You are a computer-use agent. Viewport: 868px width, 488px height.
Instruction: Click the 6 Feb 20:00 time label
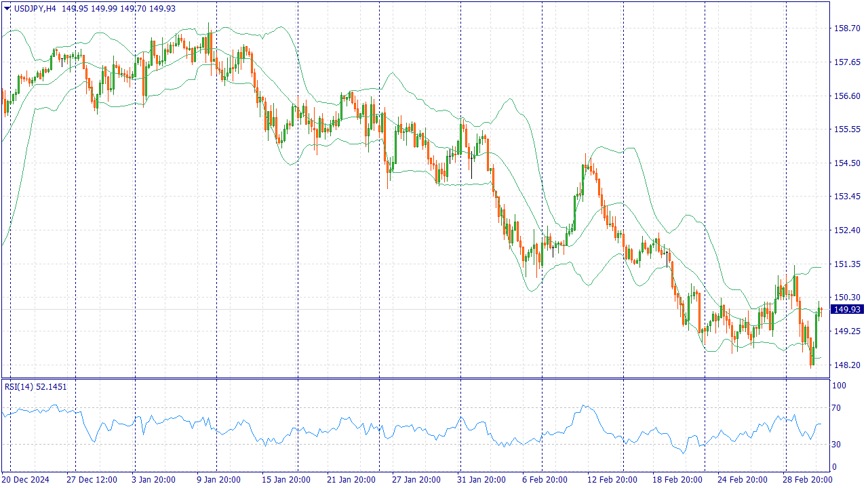[x=544, y=480]
